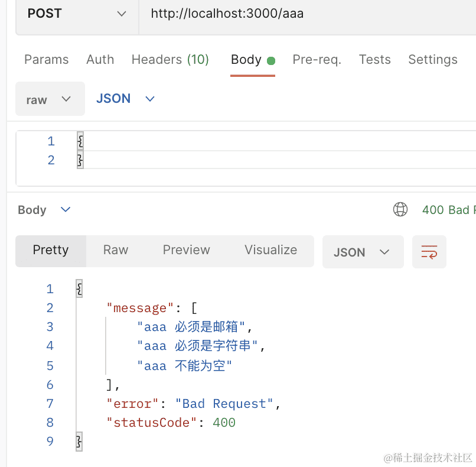Open the Visualize response view
The image size is (476, 467).
click(270, 250)
